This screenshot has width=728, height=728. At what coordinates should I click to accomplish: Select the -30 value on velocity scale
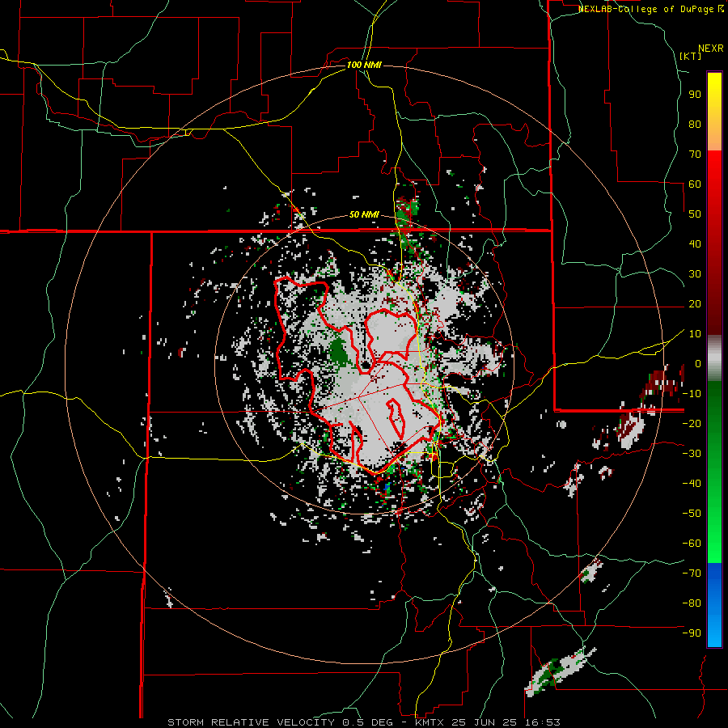692,454
